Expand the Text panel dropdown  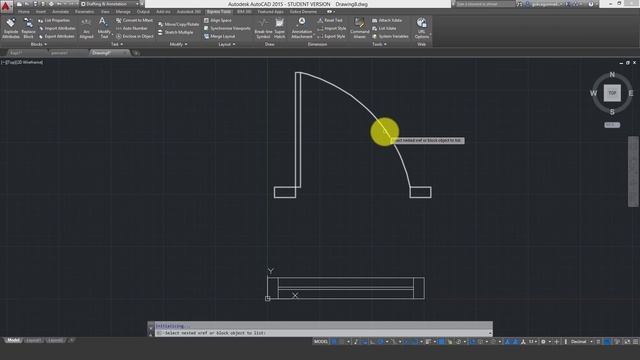pos(117,44)
